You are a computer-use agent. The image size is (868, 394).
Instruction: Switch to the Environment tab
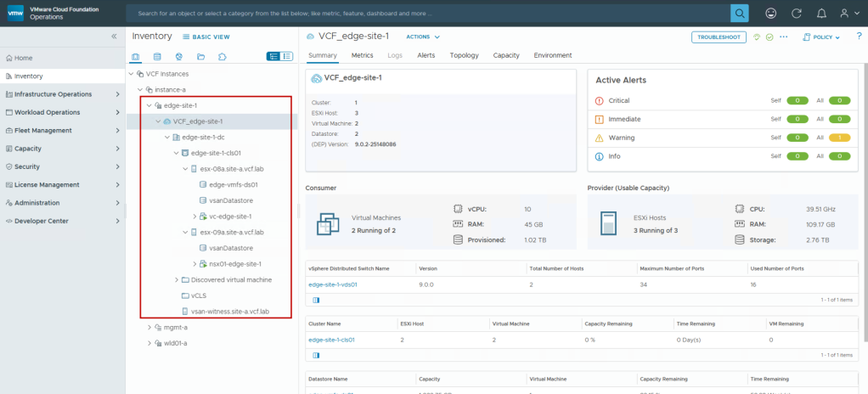[552, 55]
